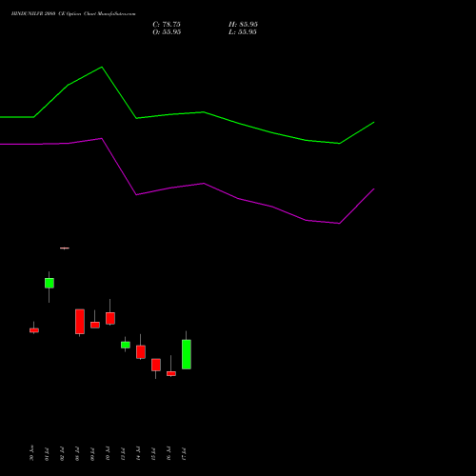Click the 01 Jul date axis label
This screenshot has height=476, width=476.
click(47, 454)
